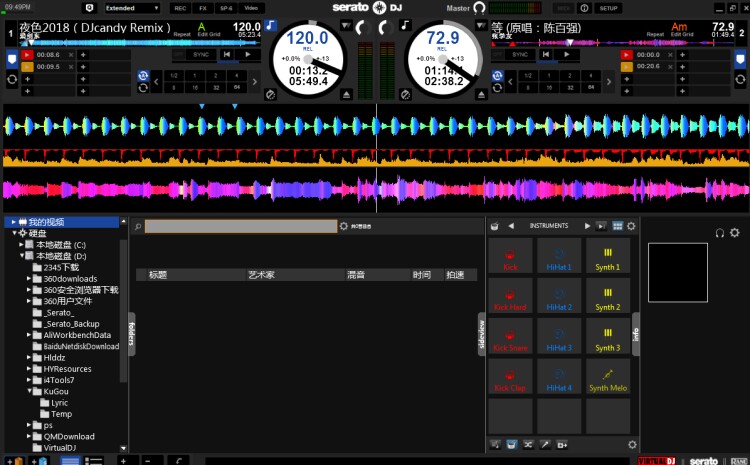The height and width of the screenshot is (465, 750).
Task: Click the shuffle icon below the sampler pads
Action: tap(528, 444)
